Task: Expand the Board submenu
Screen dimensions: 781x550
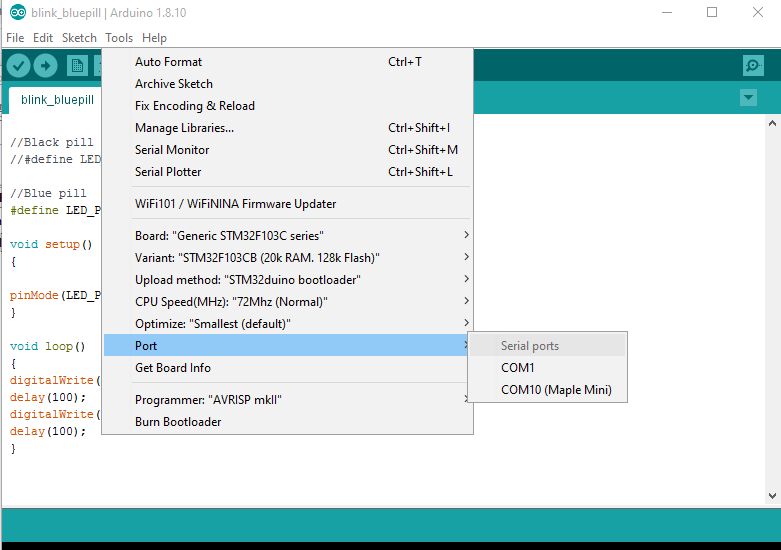Action: tap(288, 236)
